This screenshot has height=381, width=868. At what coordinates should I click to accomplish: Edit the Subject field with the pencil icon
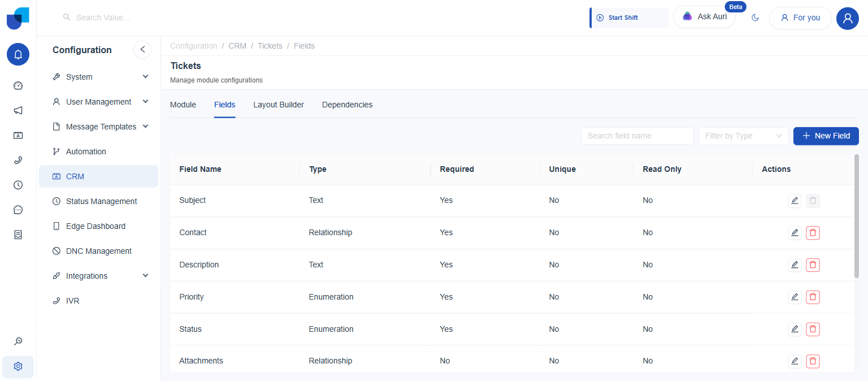pyautogui.click(x=795, y=200)
